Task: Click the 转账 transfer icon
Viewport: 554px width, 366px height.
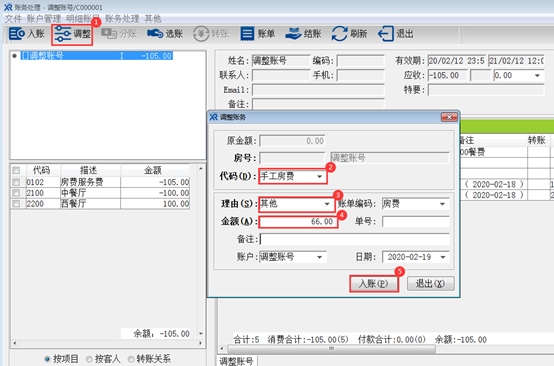Action: (x=211, y=34)
